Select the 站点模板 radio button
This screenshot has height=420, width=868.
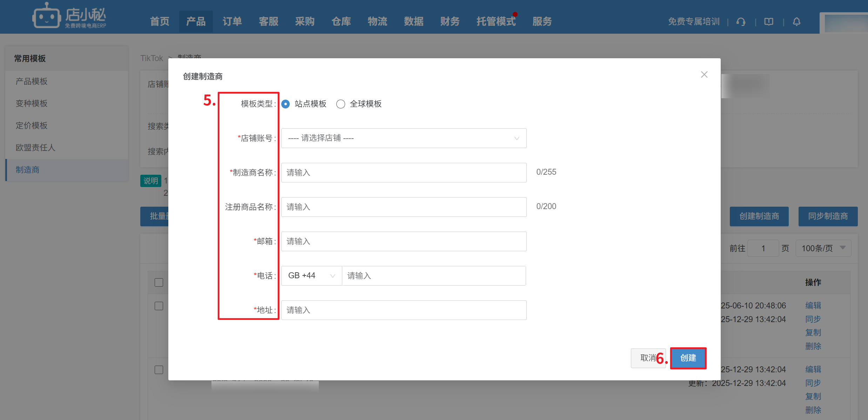click(286, 104)
